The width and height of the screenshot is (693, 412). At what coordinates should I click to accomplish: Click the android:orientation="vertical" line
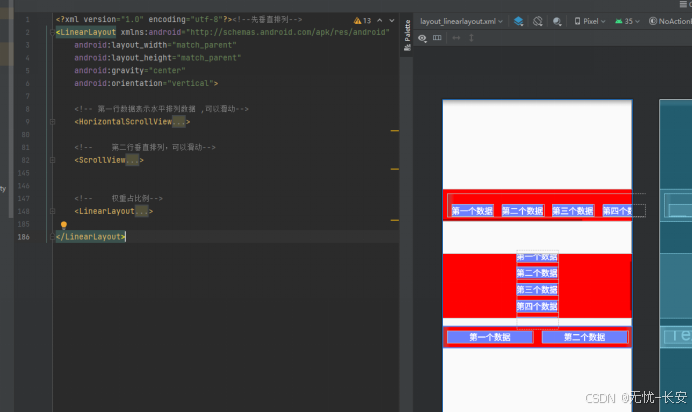point(146,83)
